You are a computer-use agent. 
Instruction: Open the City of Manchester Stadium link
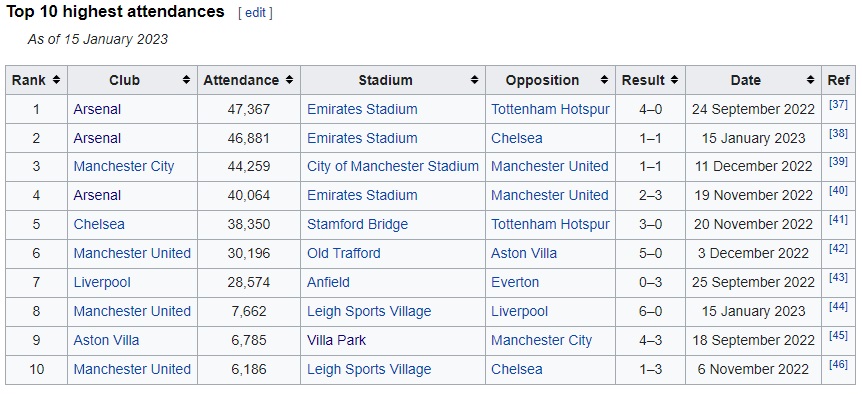(x=393, y=167)
